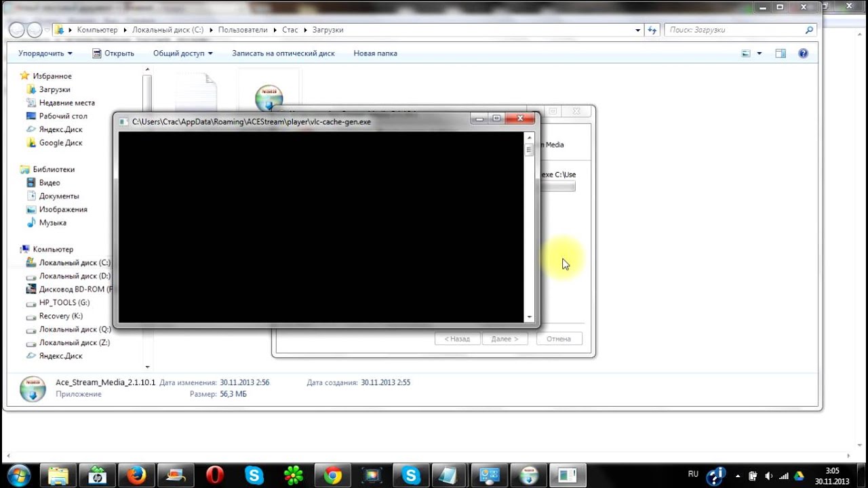Image resolution: width=868 pixels, height=488 pixels.
Task: Open Рабочий стол in the sidebar
Action: [62, 116]
